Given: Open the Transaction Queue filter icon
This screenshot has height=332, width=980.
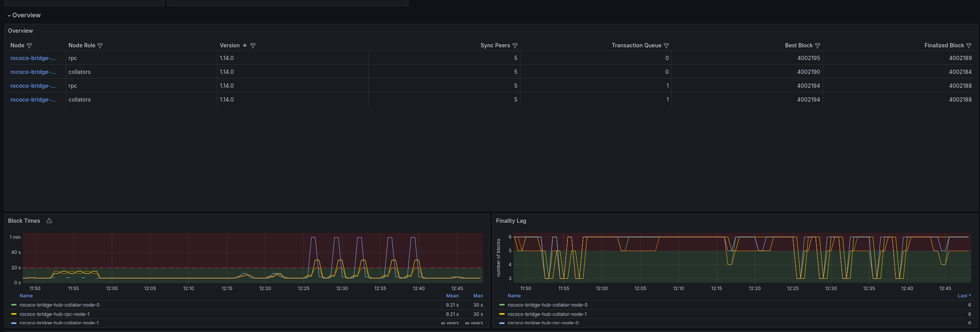Looking at the screenshot, I should pyautogui.click(x=666, y=46).
